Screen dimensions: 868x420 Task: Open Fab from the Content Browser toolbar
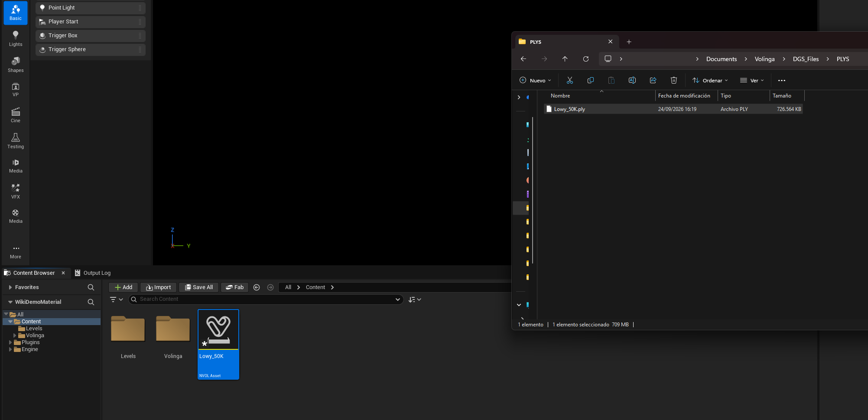point(235,287)
